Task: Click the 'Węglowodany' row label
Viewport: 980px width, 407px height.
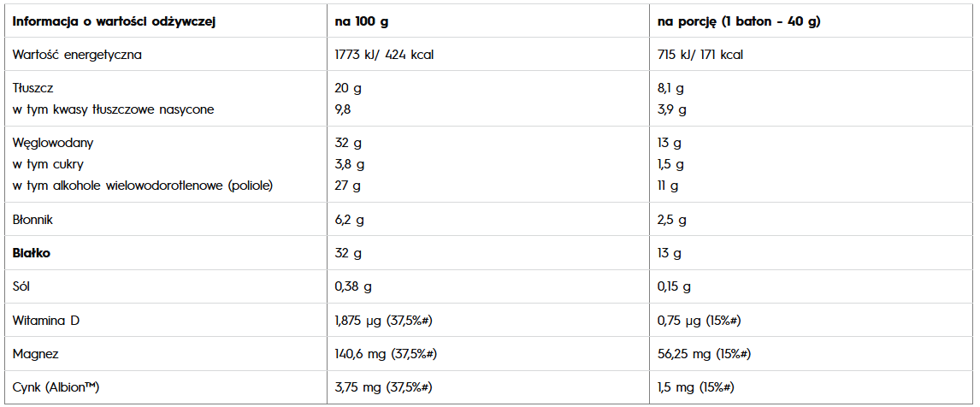Action: [x=53, y=143]
